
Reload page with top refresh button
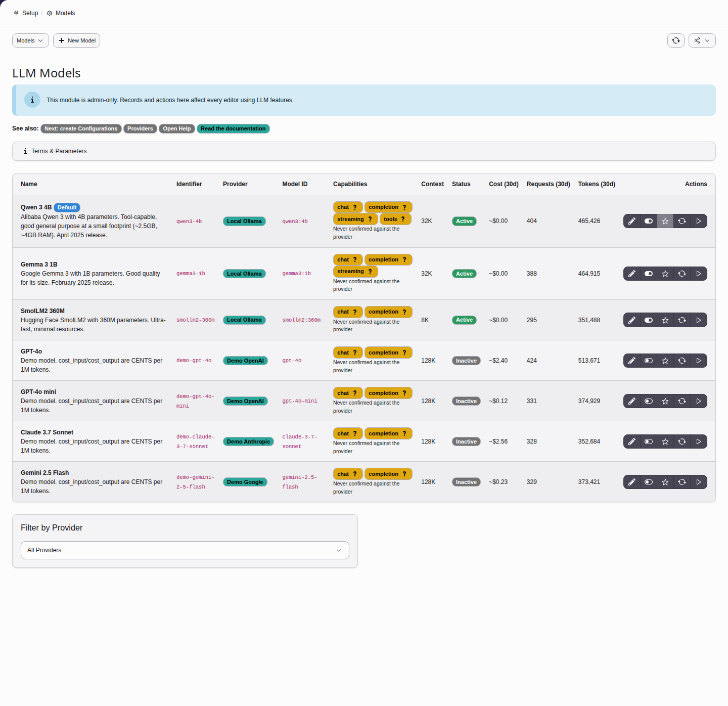click(x=676, y=40)
